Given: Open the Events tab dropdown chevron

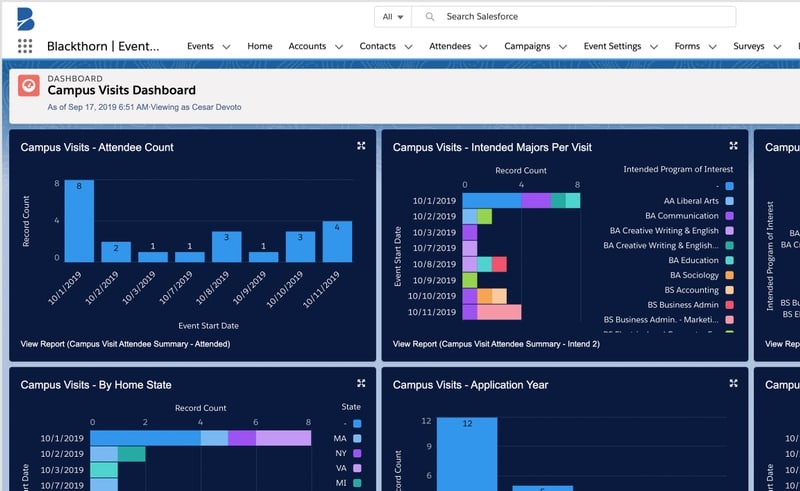Looking at the screenshot, I should coord(226,46).
